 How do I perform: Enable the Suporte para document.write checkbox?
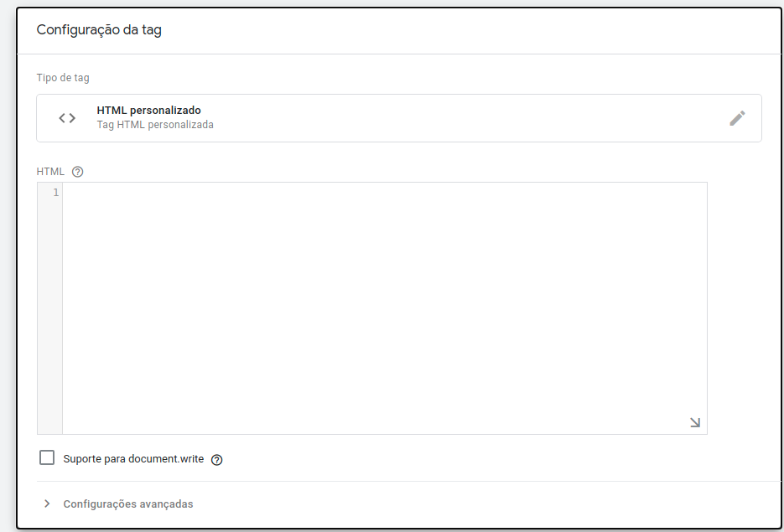click(x=47, y=457)
